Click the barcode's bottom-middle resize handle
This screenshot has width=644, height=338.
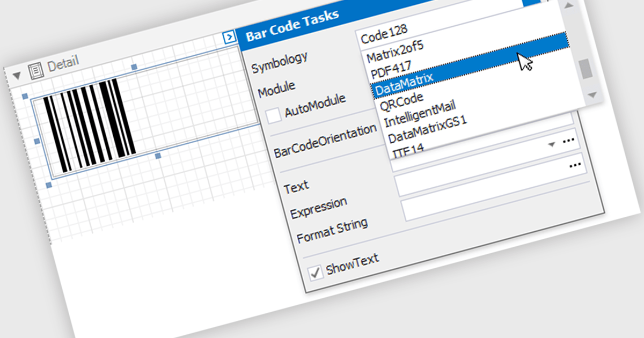(x=158, y=156)
